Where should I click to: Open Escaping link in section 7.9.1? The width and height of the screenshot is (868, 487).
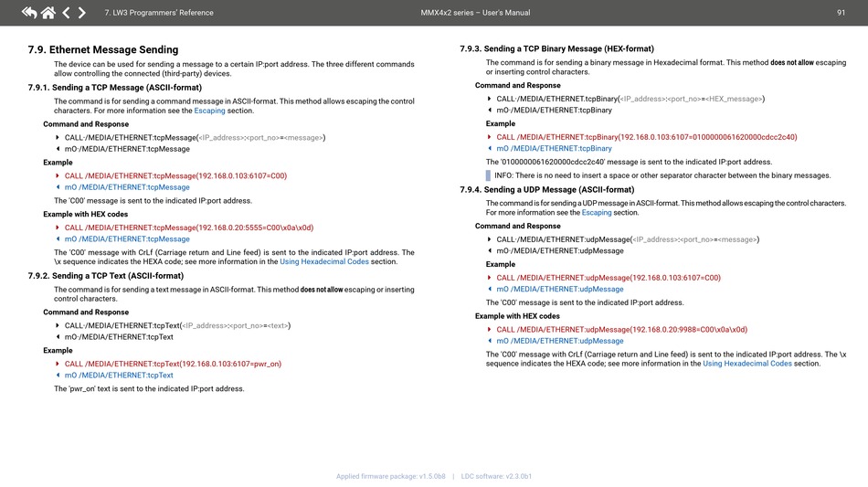click(x=209, y=111)
